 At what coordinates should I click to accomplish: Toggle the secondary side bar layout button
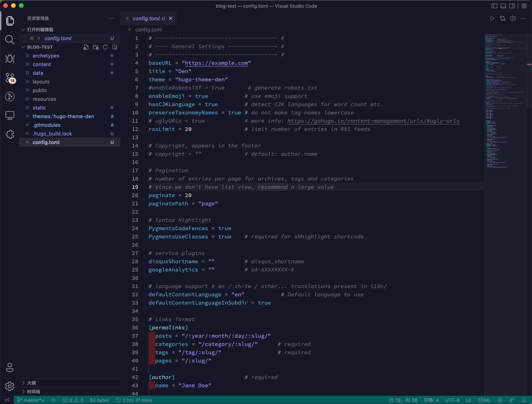[512, 6]
